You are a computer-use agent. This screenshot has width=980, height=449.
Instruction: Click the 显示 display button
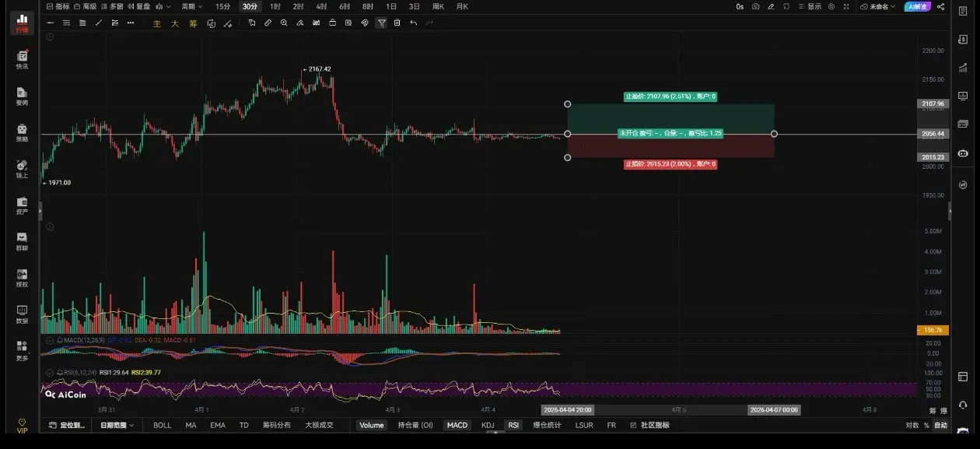point(810,6)
